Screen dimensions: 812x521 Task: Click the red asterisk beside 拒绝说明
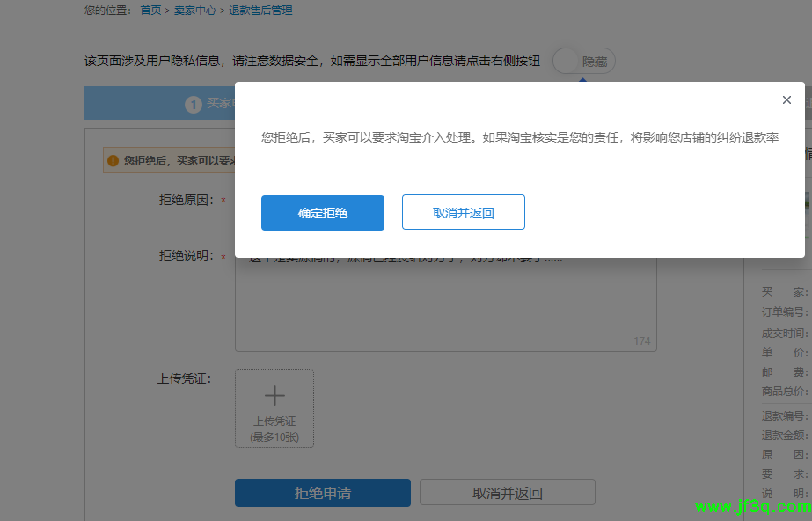pos(223,256)
